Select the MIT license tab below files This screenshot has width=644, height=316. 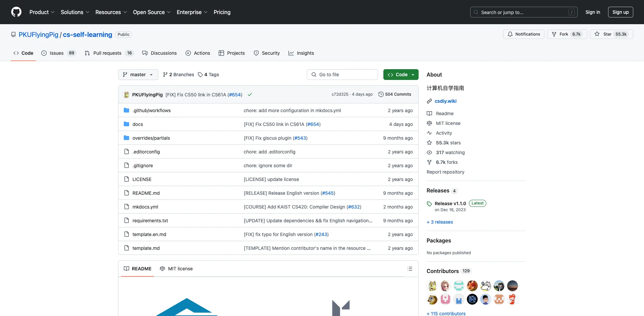point(176,269)
